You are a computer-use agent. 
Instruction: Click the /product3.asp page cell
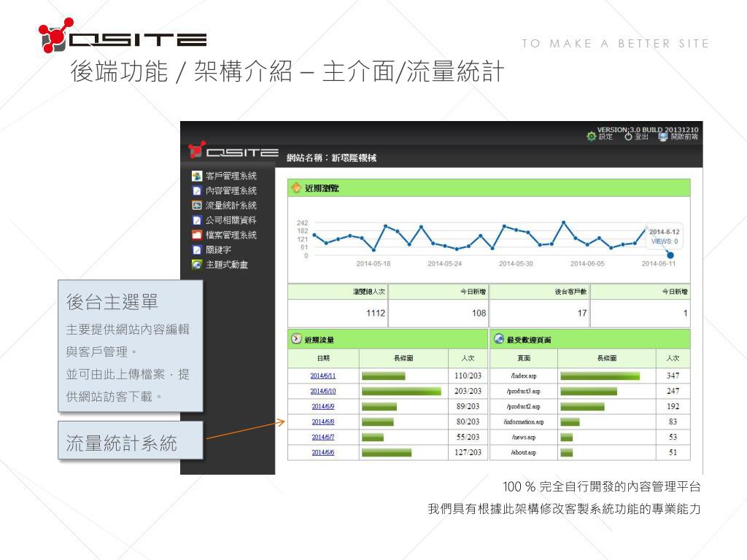(524, 391)
